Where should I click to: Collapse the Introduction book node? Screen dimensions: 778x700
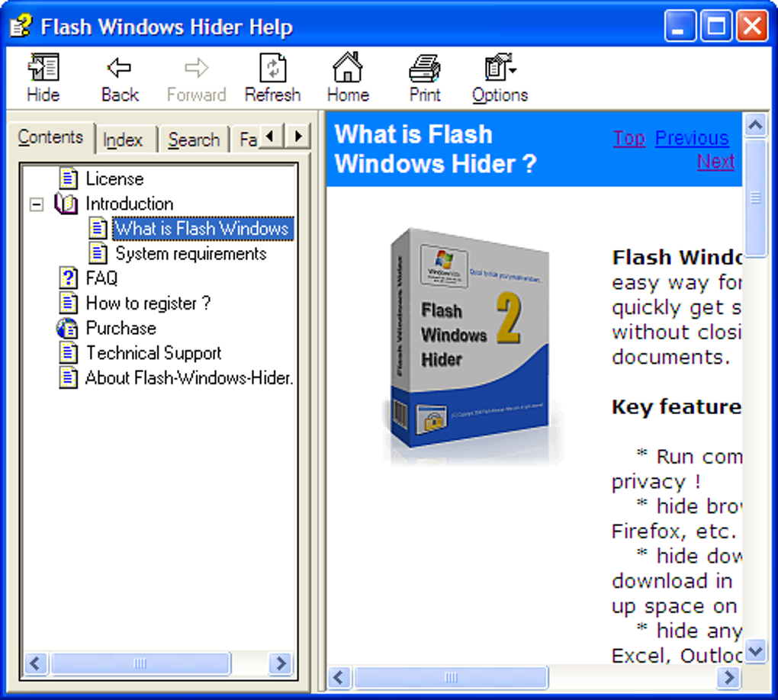36,204
